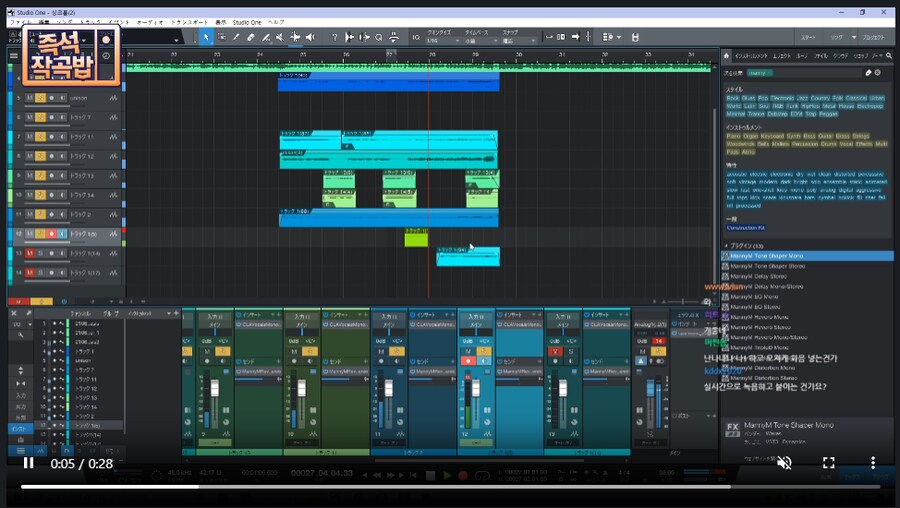The image size is (900, 508).
Task: Select MannyM Delay Stereo plugin
Action: [807, 276]
